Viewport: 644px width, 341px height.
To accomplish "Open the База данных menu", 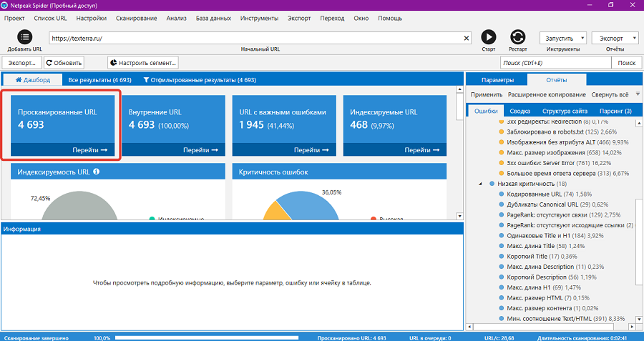I will [x=213, y=18].
